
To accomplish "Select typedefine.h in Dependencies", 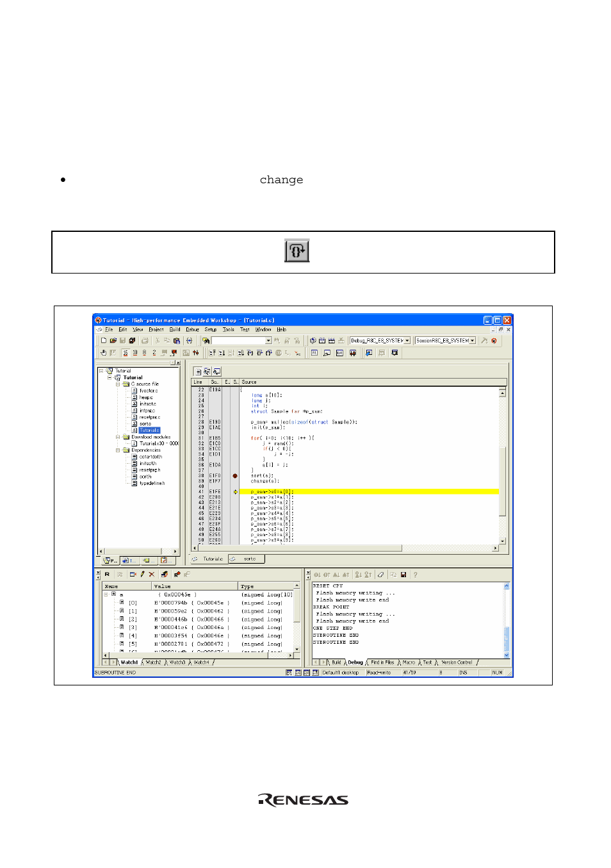I will coord(152,484).
